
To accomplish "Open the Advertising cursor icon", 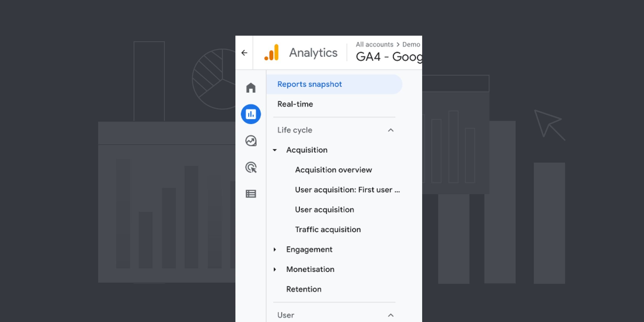I will 251,168.
